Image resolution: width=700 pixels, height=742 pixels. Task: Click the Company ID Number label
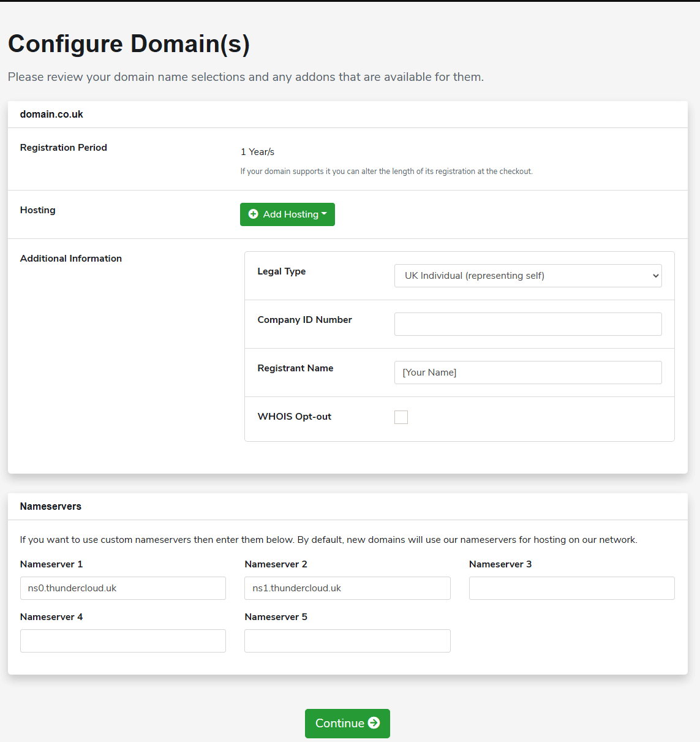(x=305, y=320)
